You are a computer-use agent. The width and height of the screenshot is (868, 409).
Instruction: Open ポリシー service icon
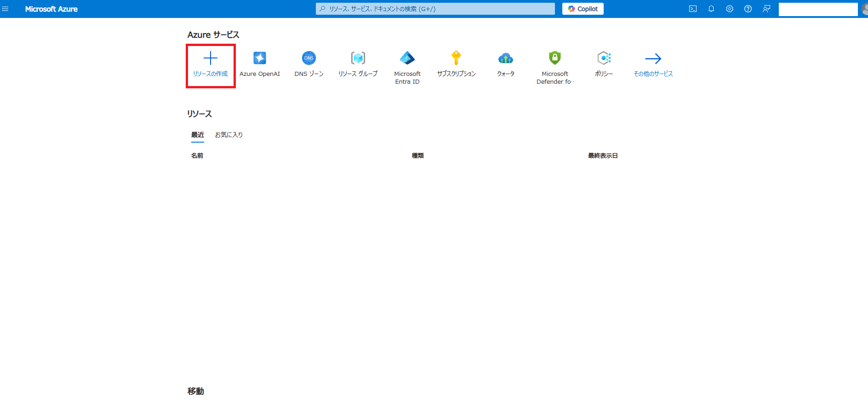tap(604, 58)
